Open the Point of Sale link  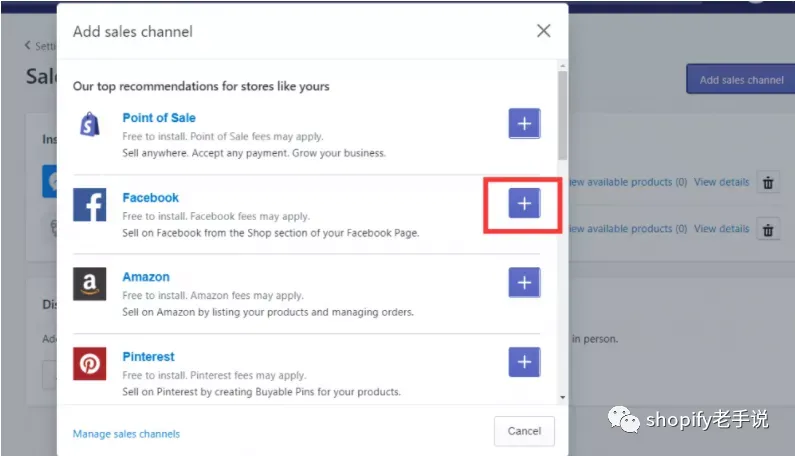click(159, 118)
